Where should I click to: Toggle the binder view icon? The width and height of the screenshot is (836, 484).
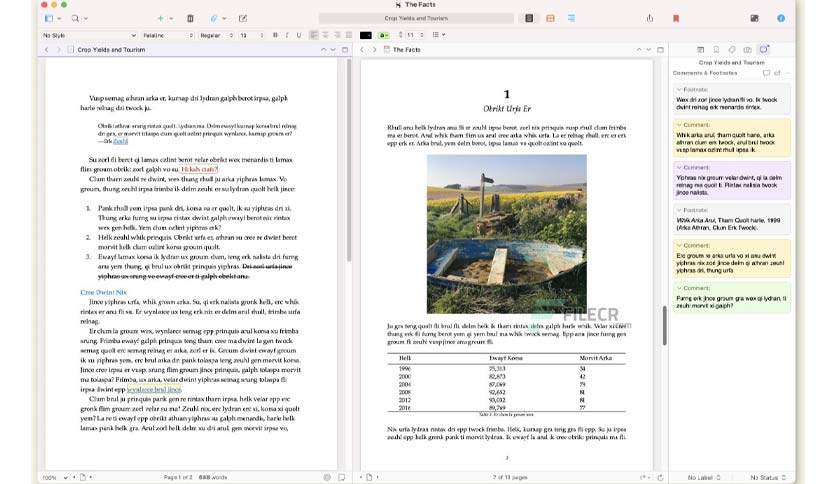49,18
